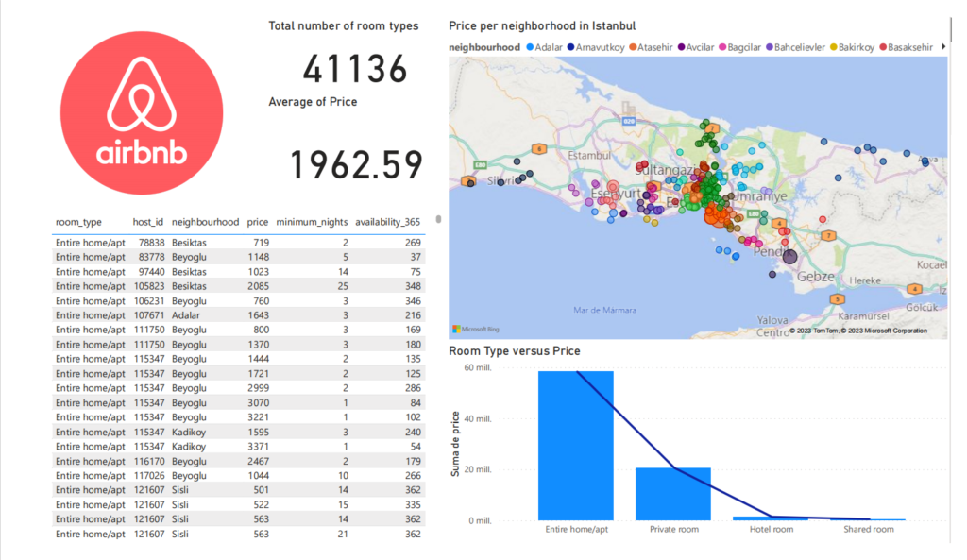Select the Entire home/apt bar
967x560 pixels.
(575, 446)
